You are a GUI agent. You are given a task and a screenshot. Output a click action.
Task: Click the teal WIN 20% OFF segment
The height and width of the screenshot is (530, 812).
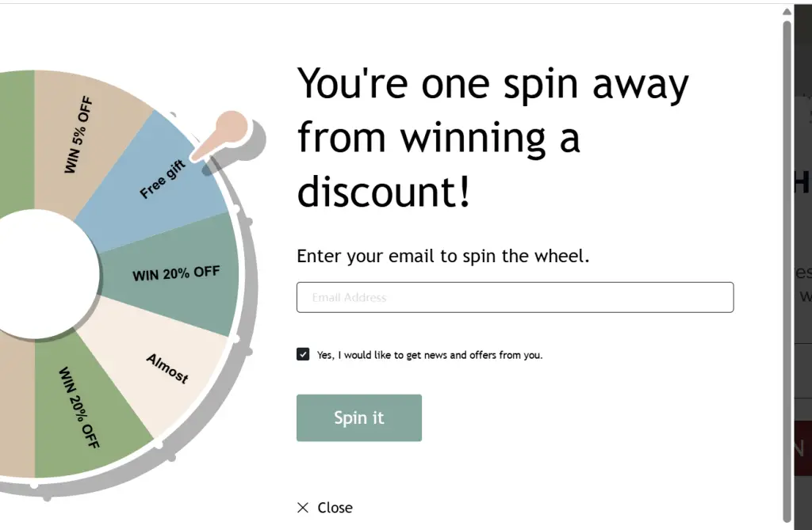[176, 274]
